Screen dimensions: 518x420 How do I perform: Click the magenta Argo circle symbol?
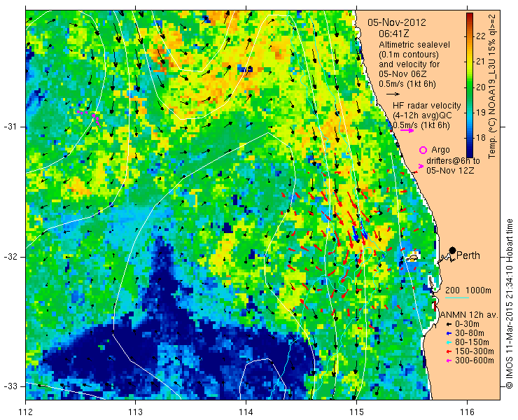(x=423, y=150)
